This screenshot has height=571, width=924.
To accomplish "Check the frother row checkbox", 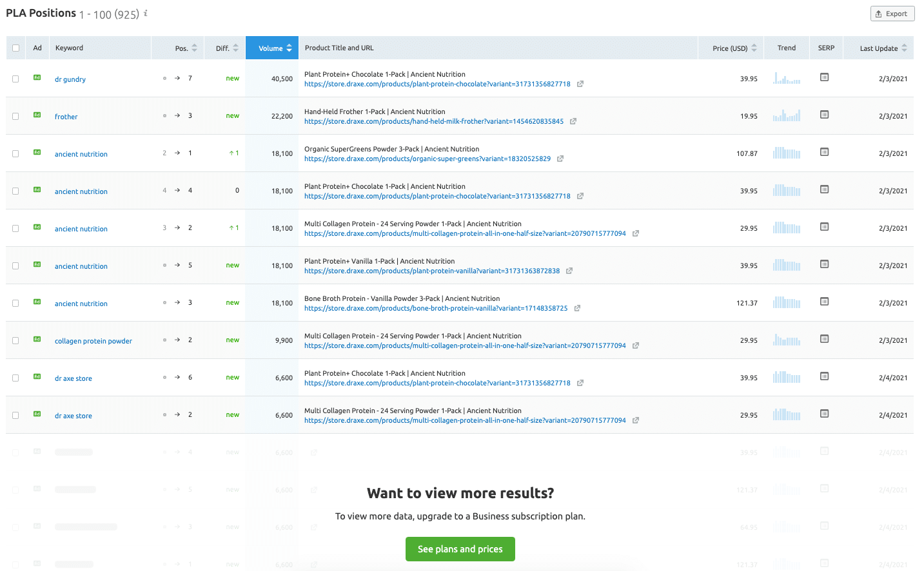I will pos(15,116).
